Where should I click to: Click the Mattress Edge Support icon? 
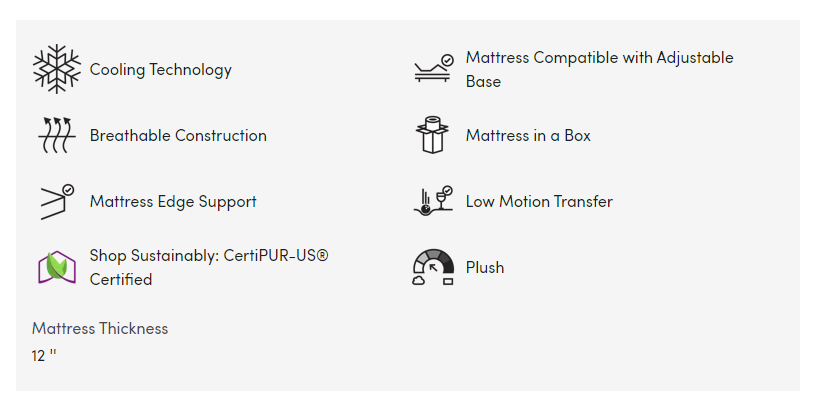pos(57,201)
